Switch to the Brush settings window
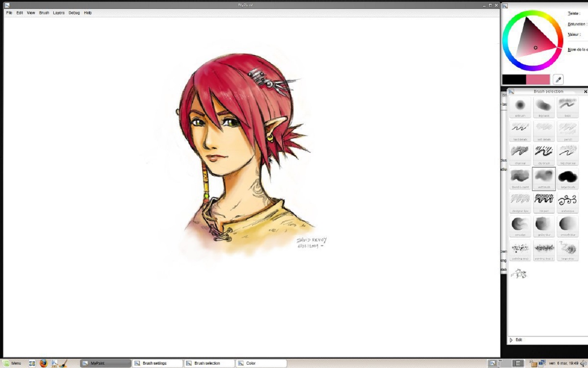The image size is (588, 368). tap(157, 363)
